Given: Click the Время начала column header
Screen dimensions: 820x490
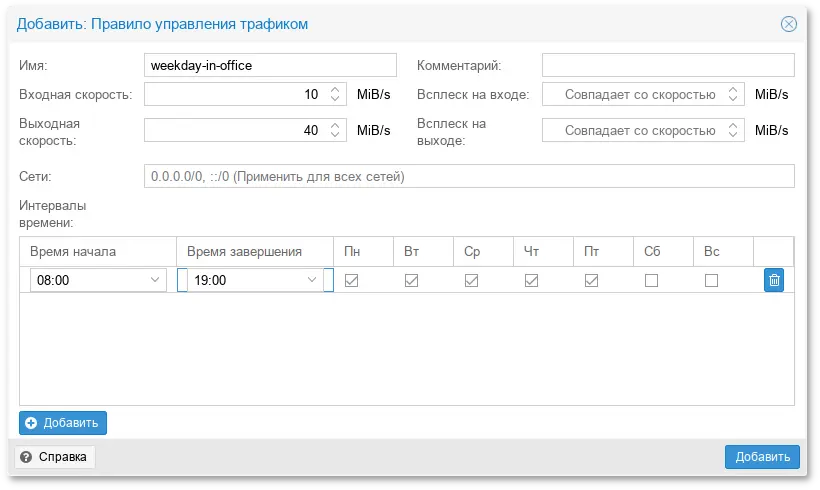Looking at the screenshot, I should (98, 252).
